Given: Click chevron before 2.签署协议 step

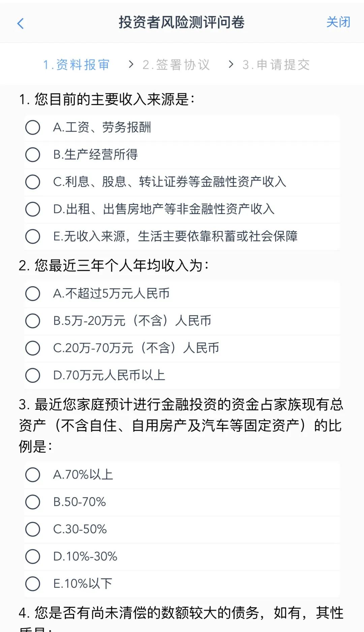Looking at the screenshot, I should (x=131, y=64).
